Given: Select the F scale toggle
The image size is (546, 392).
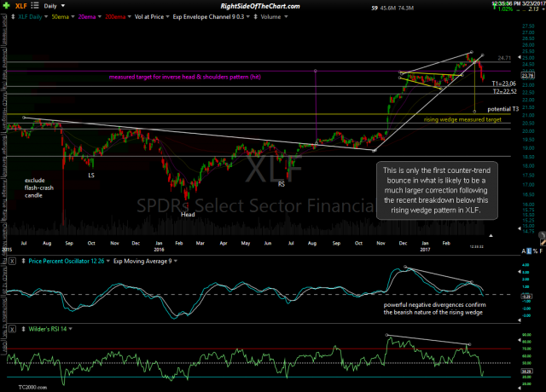Looking at the screenshot, I should coord(541,251).
